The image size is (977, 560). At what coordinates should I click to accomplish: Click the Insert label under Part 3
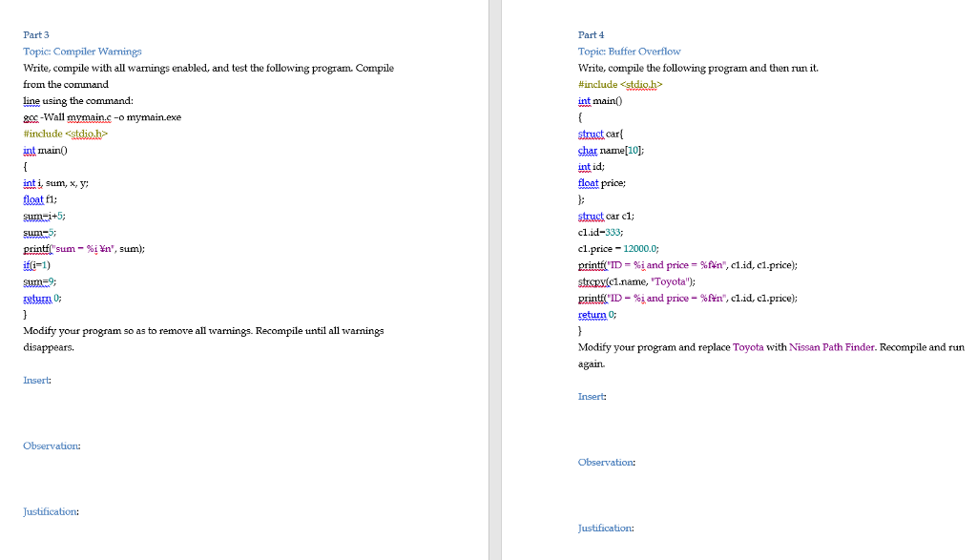click(36, 380)
